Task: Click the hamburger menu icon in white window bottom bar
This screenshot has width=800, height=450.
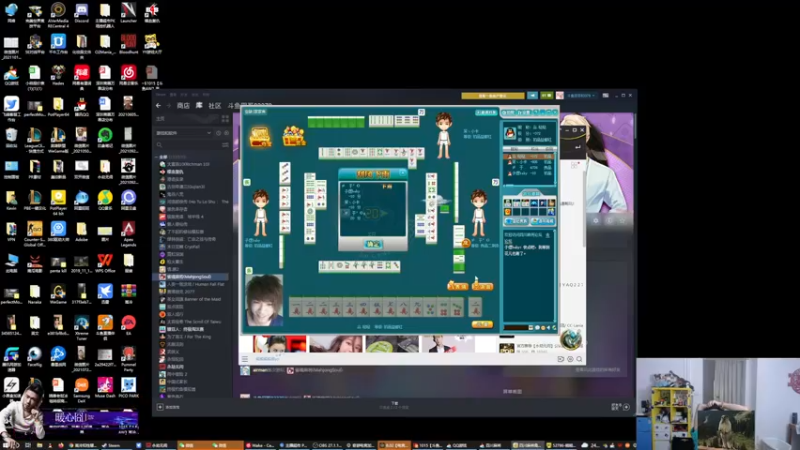Action: click(245, 359)
